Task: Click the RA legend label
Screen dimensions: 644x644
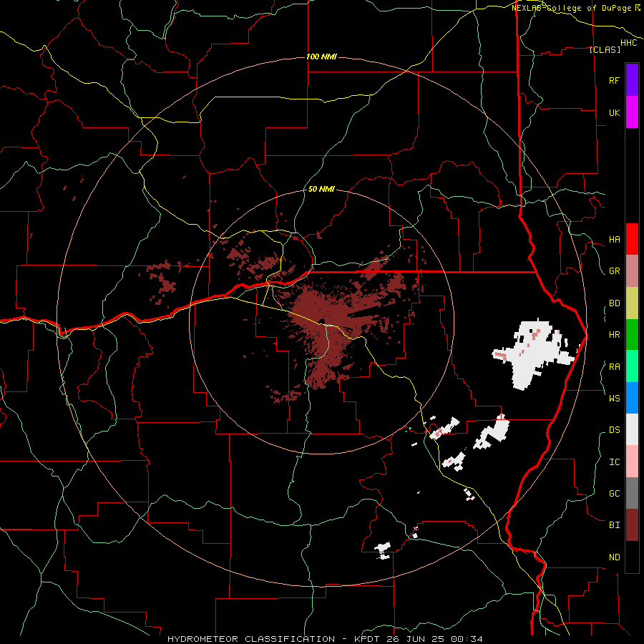Action: (x=614, y=367)
